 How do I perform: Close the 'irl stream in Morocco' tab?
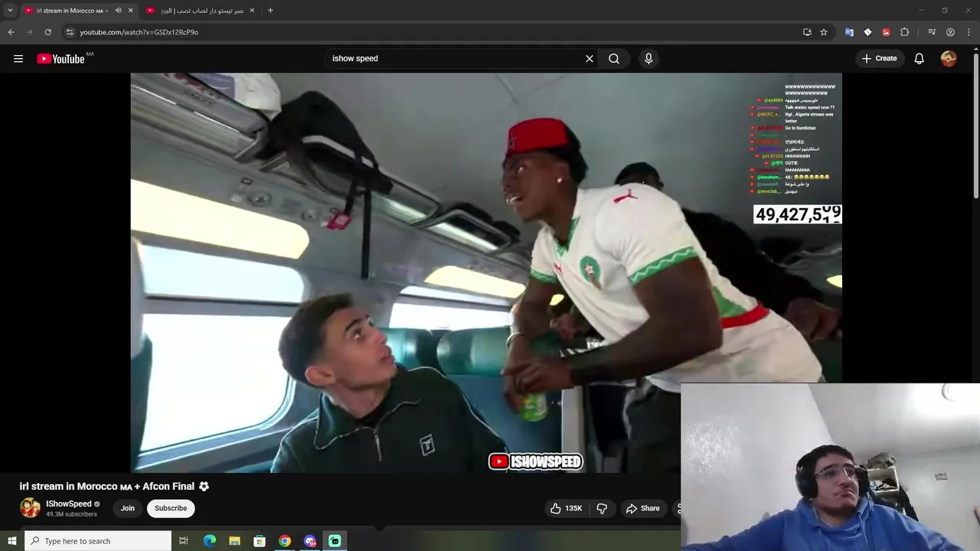coord(130,11)
